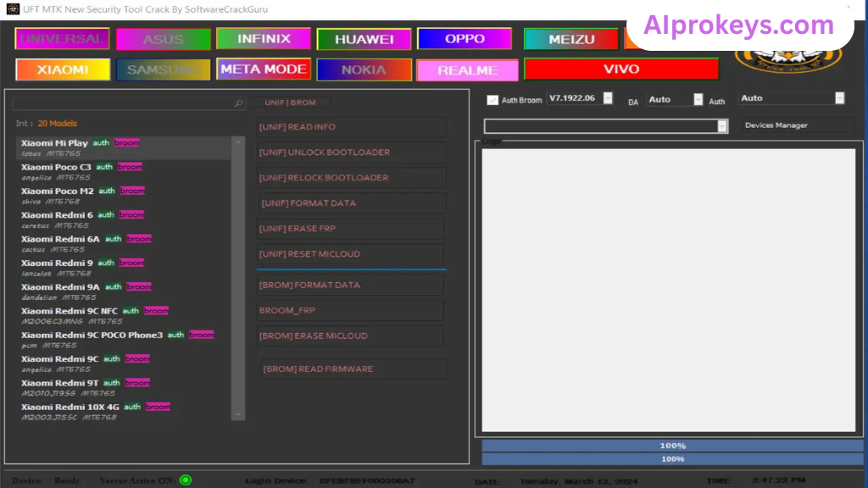Select Xiaomi Poco C3 model
Screen dimensions: 868x488
(123, 172)
